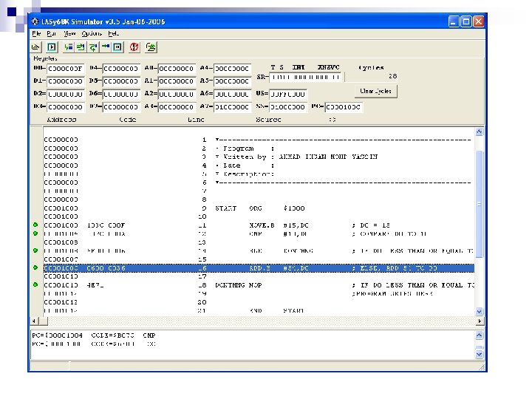The width and height of the screenshot is (532, 399).
Task: Open the File menu
Action: click(x=36, y=33)
